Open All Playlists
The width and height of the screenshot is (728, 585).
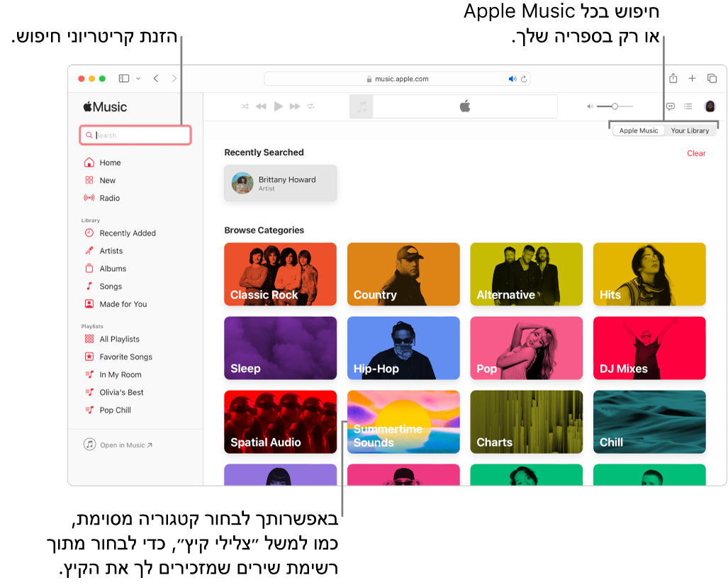(111, 339)
